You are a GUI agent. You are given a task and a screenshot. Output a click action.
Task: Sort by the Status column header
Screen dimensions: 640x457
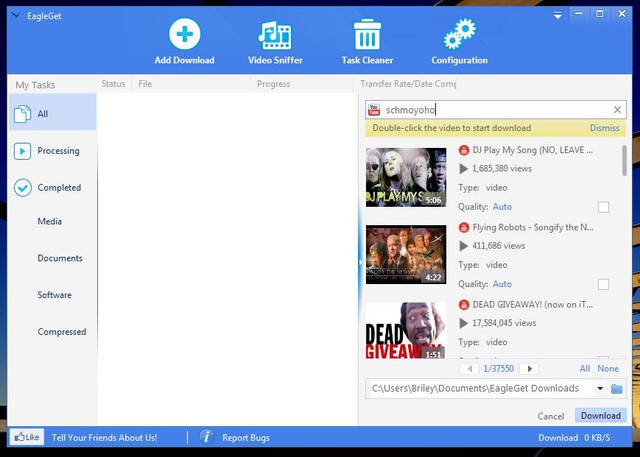[113, 84]
